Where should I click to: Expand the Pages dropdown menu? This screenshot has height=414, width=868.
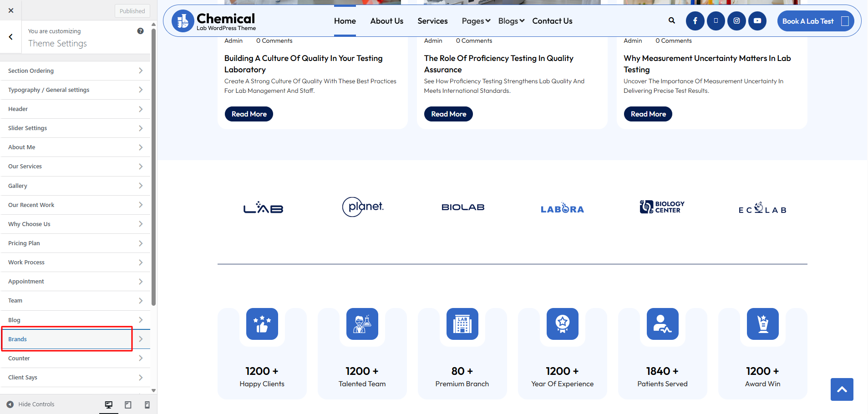click(x=476, y=21)
